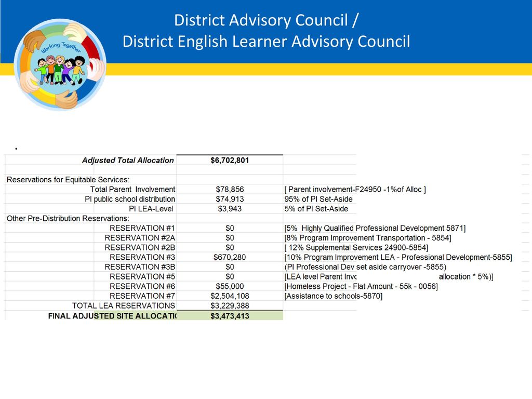
Task: Select the $3,229,388 total reservations value
Action: point(230,305)
